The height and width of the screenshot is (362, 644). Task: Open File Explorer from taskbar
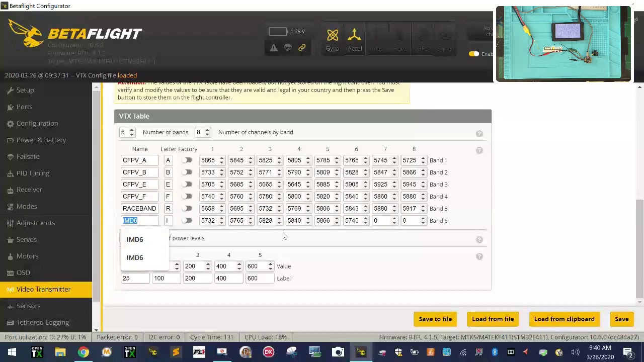(60, 352)
